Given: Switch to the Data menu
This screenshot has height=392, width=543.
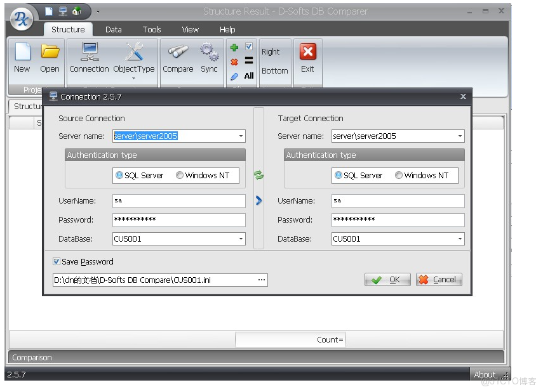Looking at the screenshot, I should [113, 29].
